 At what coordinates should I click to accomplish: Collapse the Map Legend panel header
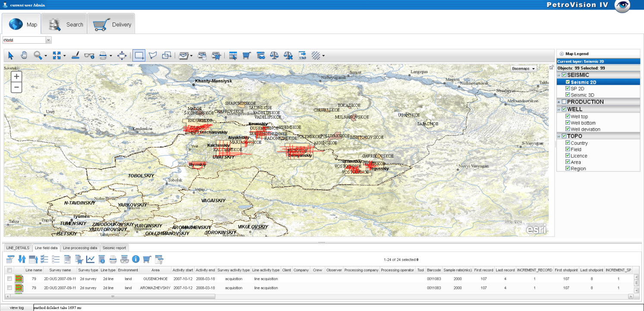coord(562,54)
